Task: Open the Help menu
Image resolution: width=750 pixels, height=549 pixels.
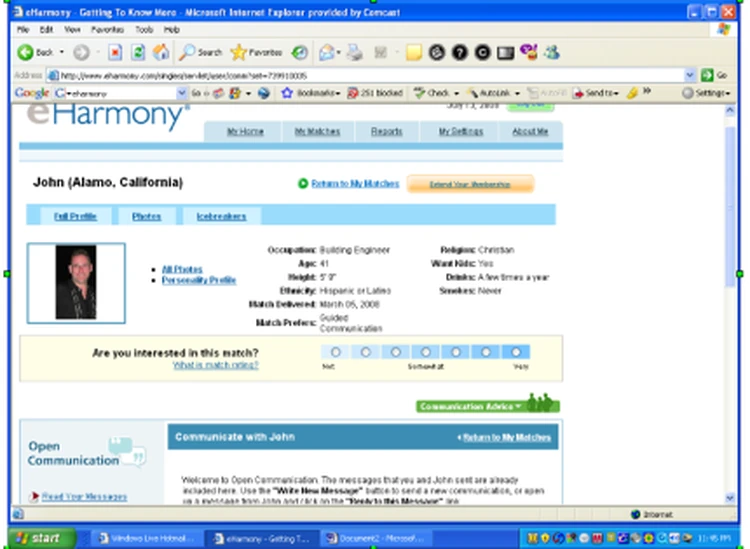Action: click(x=172, y=30)
